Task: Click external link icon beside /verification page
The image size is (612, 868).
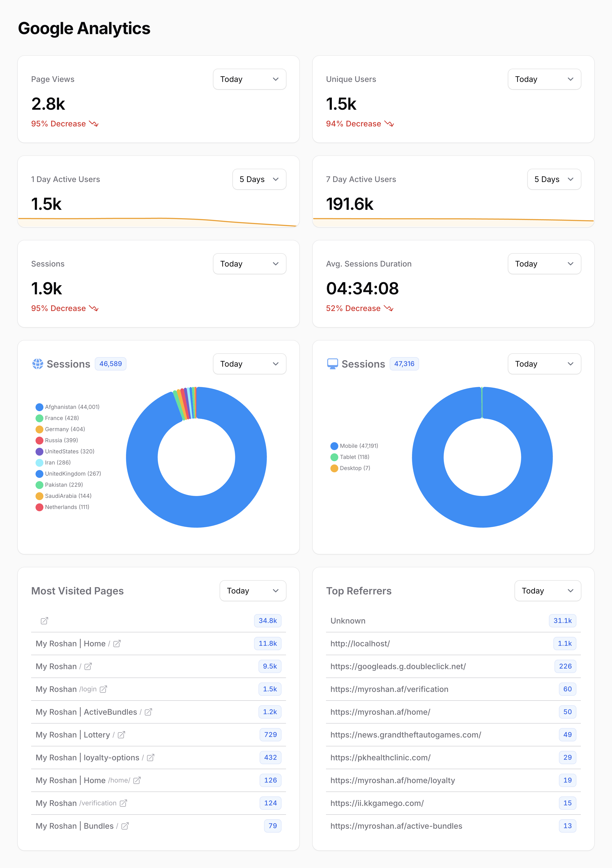Action: (123, 803)
